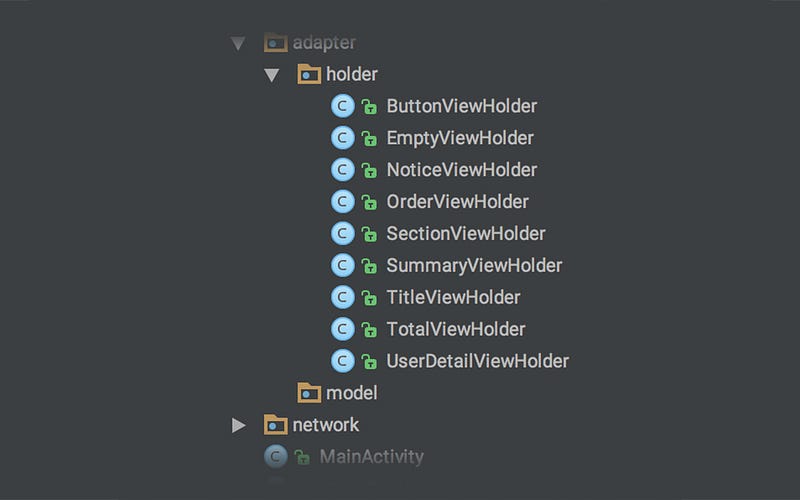This screenshot has width=800, height=500.
Task: Expand the network package arrow
Action: 238,425
